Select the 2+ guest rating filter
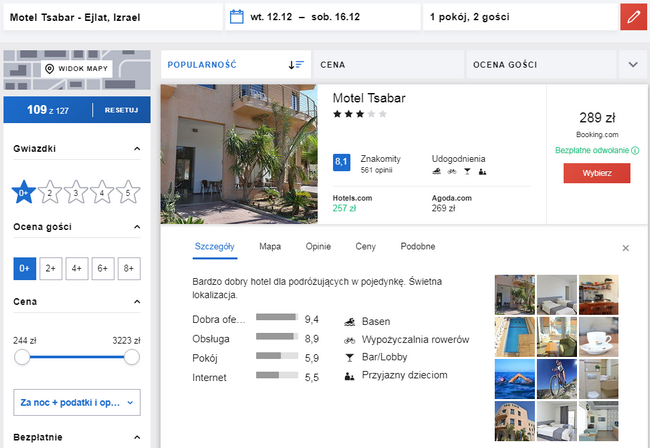 coord(50,268)
